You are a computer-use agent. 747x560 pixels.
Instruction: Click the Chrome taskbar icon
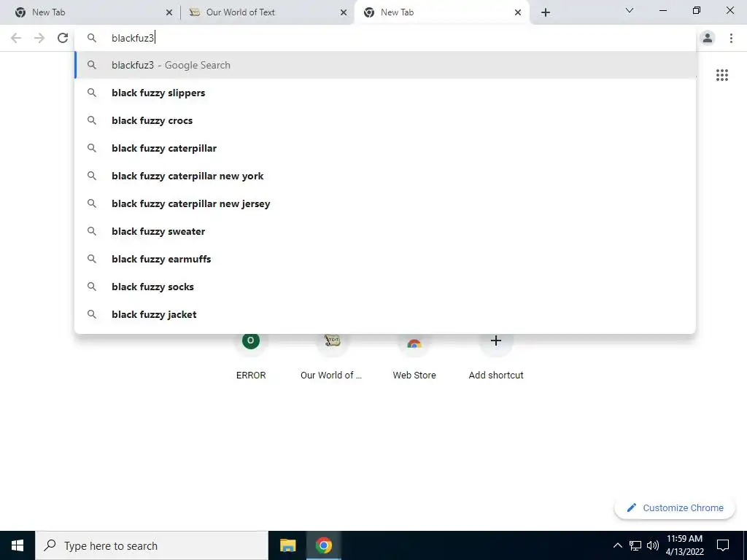(x=323, y=545)
